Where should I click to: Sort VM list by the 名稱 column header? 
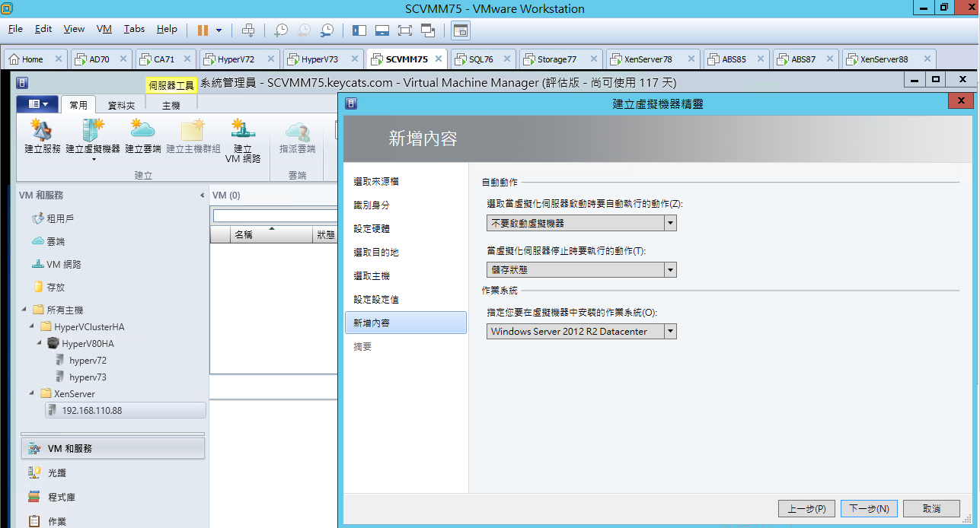(271, 235)
